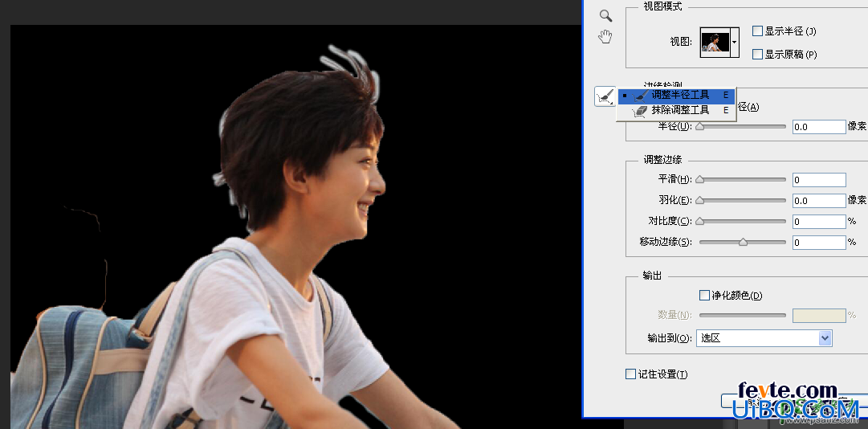Enable the 显示半径 (J) checkbox
The height and width of the screenshot is (429, 868).
tap(757, 31)
